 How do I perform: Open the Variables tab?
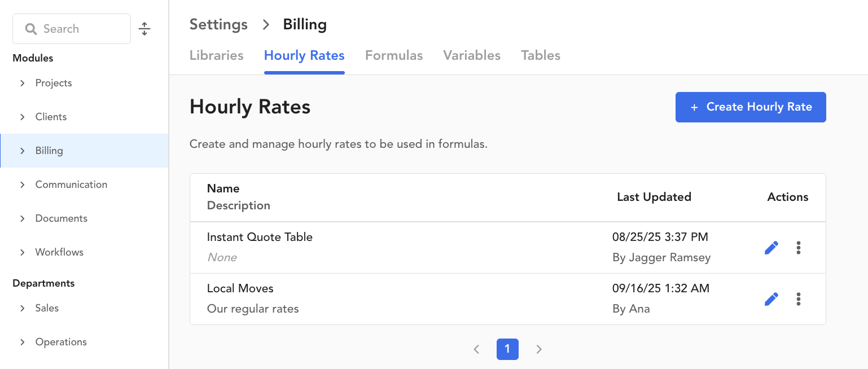[471, 55]
